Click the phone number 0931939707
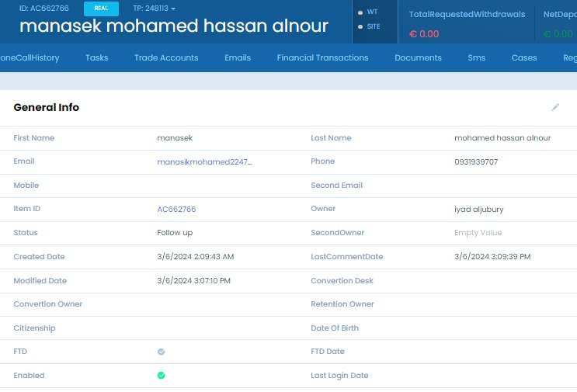This screenshot has width=577, height=392. 476,161
